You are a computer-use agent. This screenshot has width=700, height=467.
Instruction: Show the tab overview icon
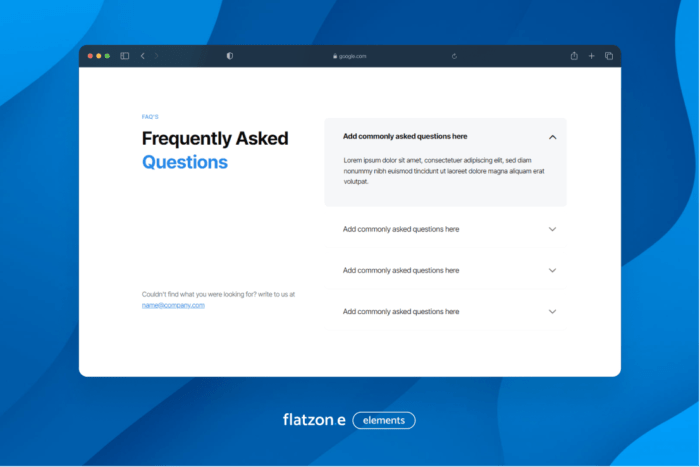[608, 56]
